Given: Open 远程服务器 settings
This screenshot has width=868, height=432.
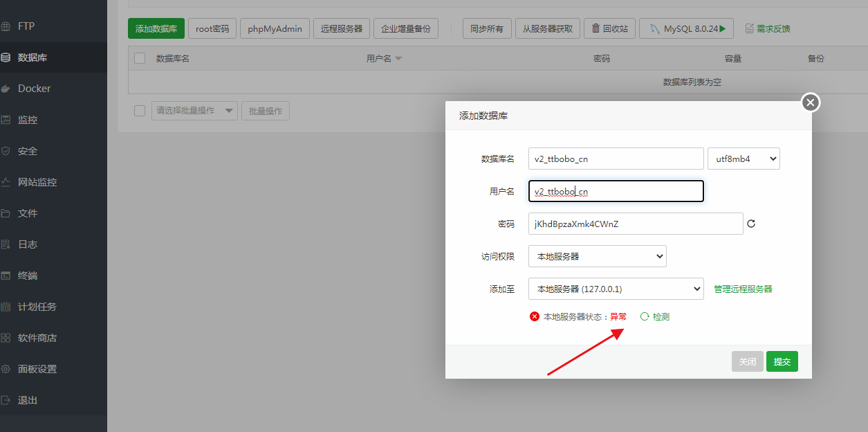Looking at the screenshot, I should coord(342,28).
